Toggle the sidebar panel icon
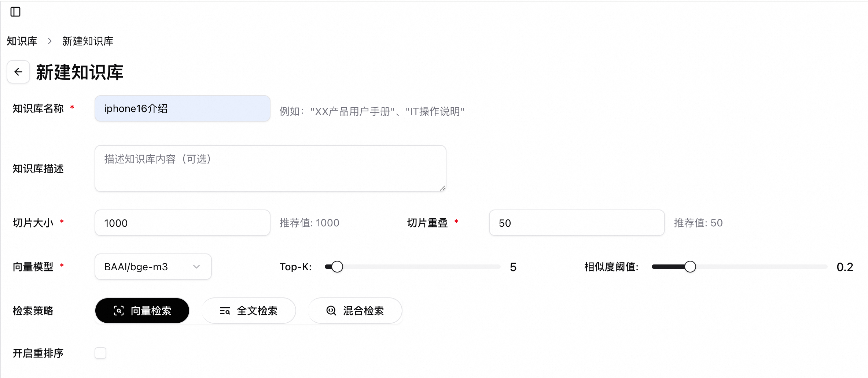868x378 pixels. pos(15,12)
